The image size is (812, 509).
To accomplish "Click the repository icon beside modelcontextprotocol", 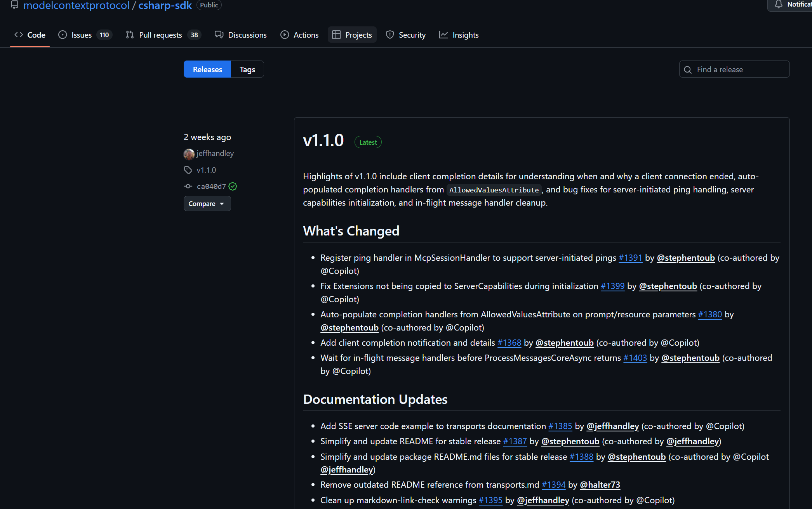I will (14, 5).
